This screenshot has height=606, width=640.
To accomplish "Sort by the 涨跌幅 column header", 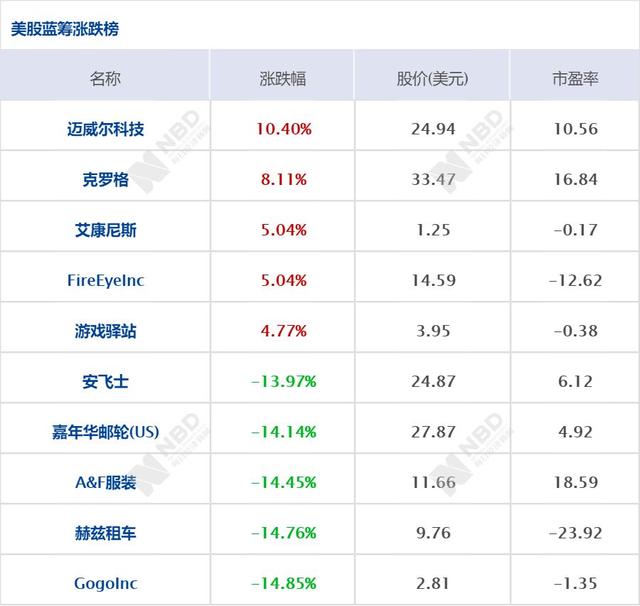I will 284,78.
